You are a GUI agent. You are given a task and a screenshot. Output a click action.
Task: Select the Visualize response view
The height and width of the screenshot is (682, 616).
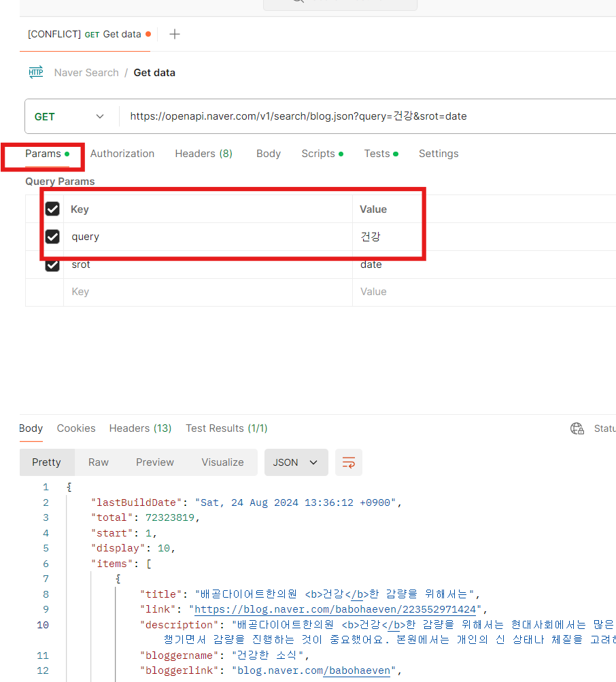click(x=222, y=462)
